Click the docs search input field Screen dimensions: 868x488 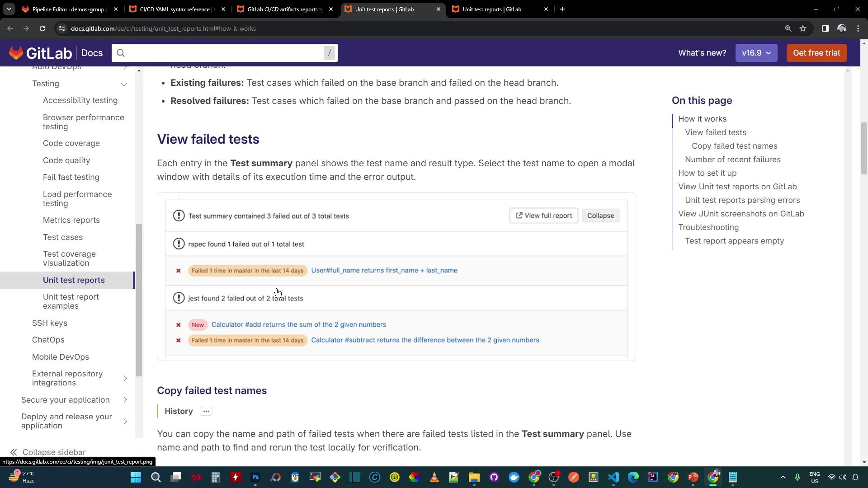222,53
